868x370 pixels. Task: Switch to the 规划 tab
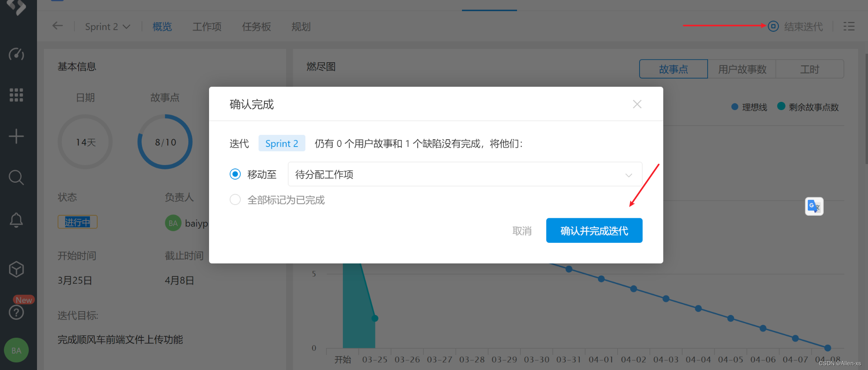coord(301,27)
